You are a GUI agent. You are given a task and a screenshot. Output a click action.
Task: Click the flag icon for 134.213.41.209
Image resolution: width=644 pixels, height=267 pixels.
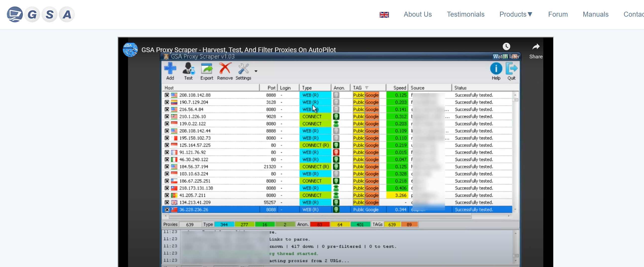(x=174, y=202)
